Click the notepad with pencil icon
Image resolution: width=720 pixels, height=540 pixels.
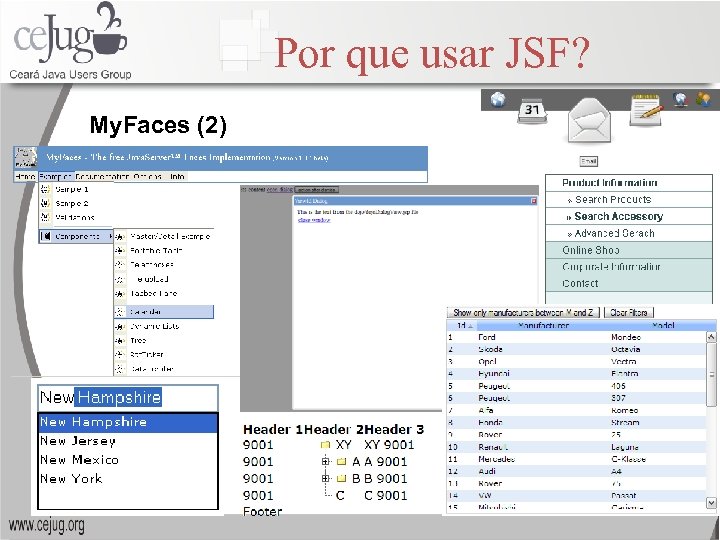click(x=646, y=109)
